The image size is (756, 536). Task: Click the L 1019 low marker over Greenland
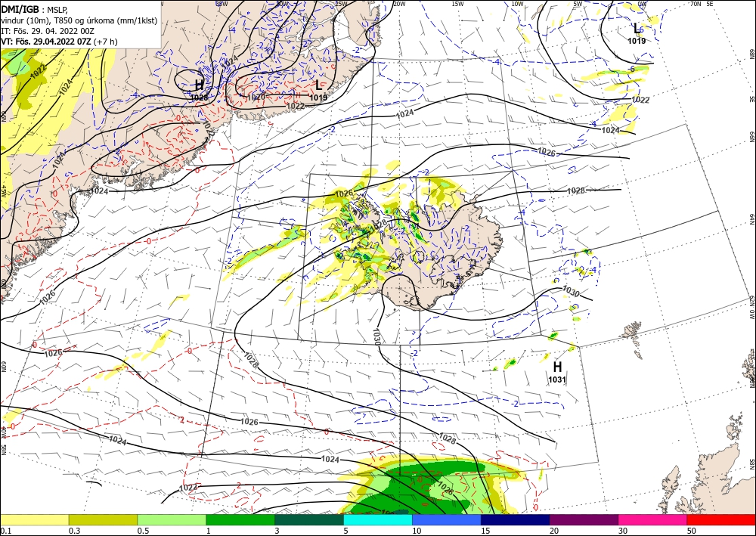pyautogui.click(x=318, y=85)
